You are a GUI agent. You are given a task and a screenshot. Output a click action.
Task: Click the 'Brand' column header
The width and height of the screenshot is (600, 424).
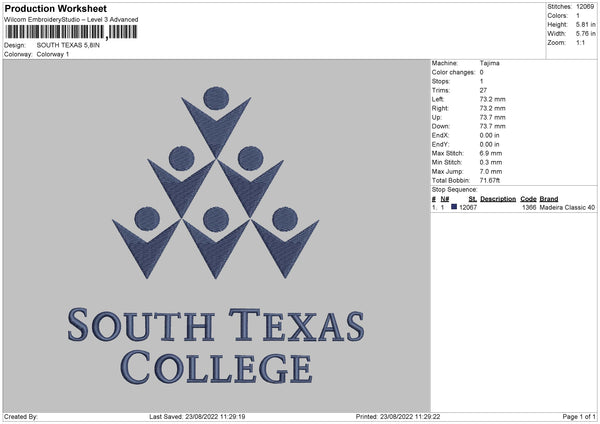pyautogui.click(x=549, y=199)
